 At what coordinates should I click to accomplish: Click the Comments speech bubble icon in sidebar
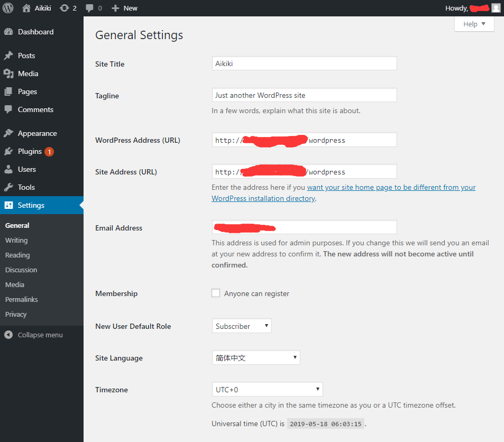click(8, 109)
